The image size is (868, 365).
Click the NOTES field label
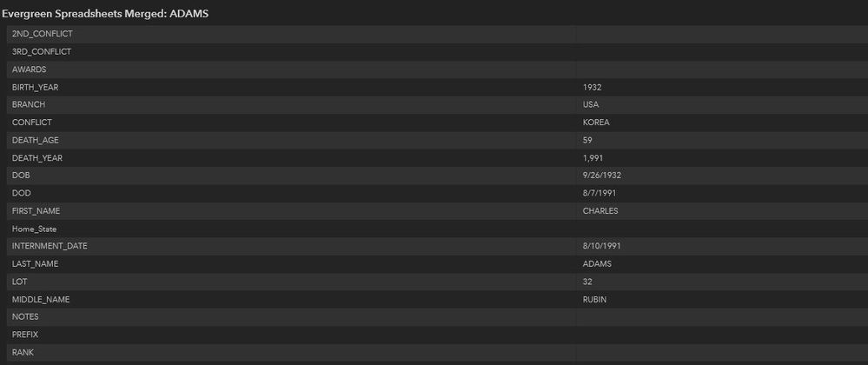pos(25,316)
